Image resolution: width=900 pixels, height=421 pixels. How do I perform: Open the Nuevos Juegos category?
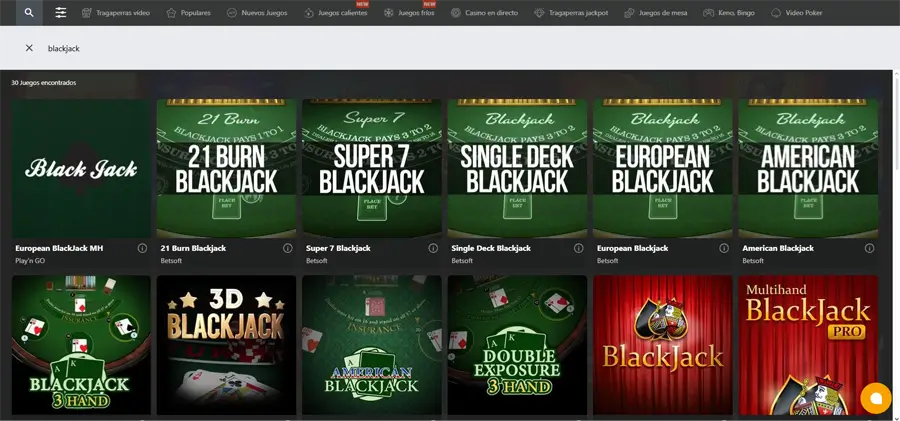257,13
